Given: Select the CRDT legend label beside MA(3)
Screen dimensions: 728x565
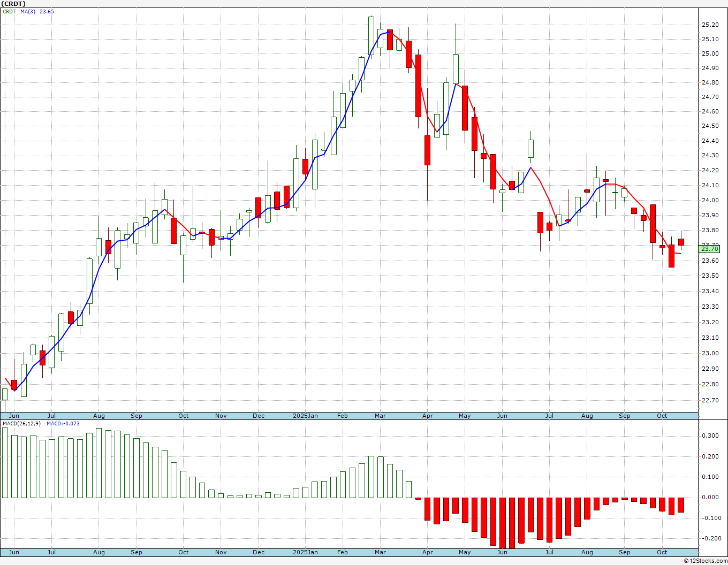Looking at the screenshot, I should tap(10, 11).
